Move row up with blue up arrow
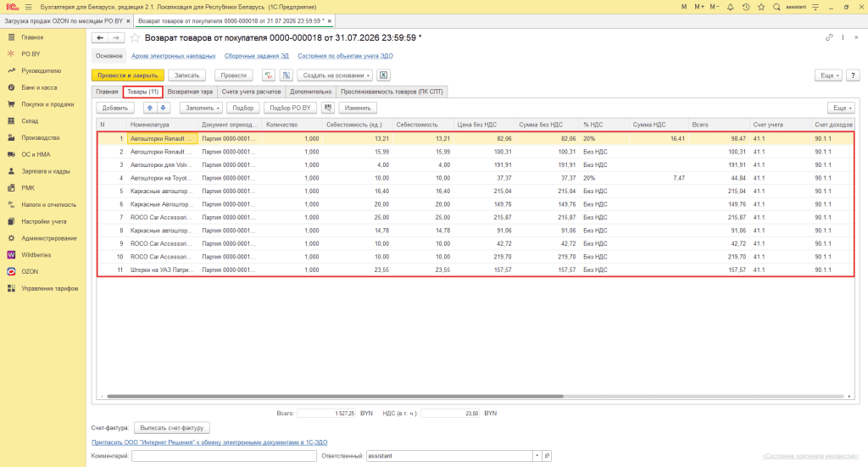The height and width of the screenshot is (467, 868). [x=149, y=108]
